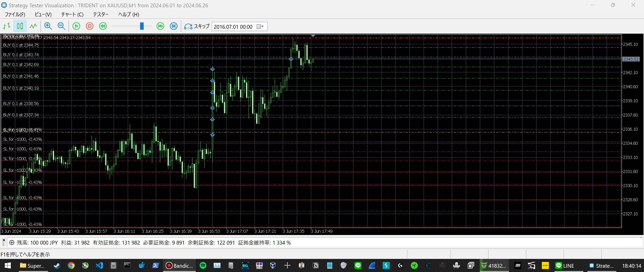Image resolution: width=644 pixels, height=272 pixels.
Task: Open the テスター menu
Action: [101, 14]
